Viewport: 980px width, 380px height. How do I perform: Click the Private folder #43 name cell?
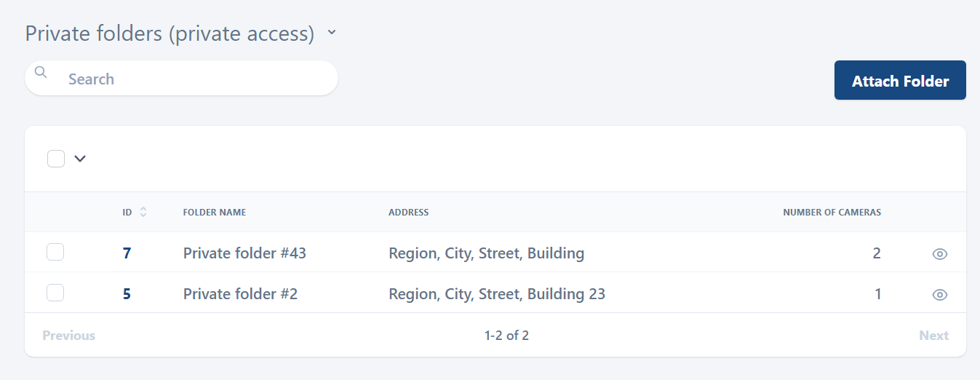point(244,253)
